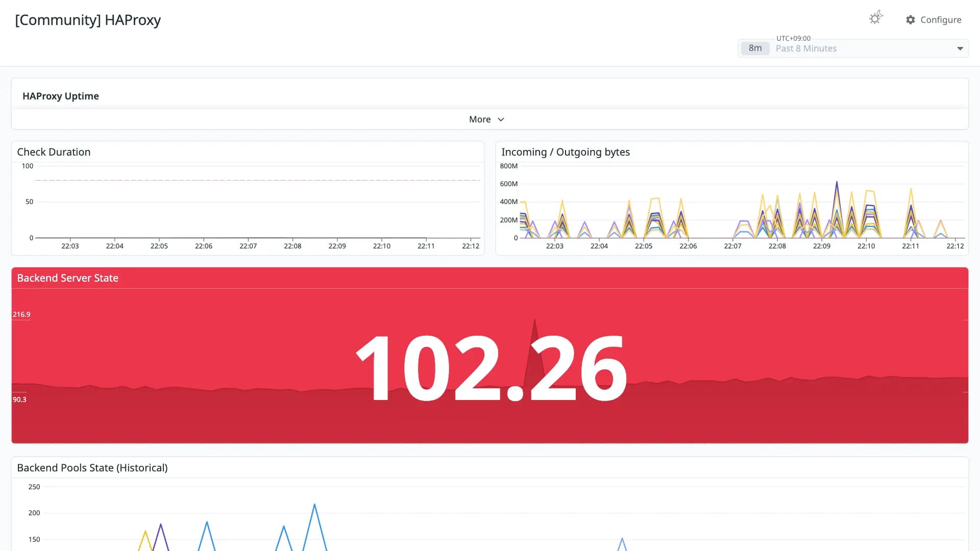
Task: Toggle the light/dark theme sun-moon icon
Action: (876, 18)
